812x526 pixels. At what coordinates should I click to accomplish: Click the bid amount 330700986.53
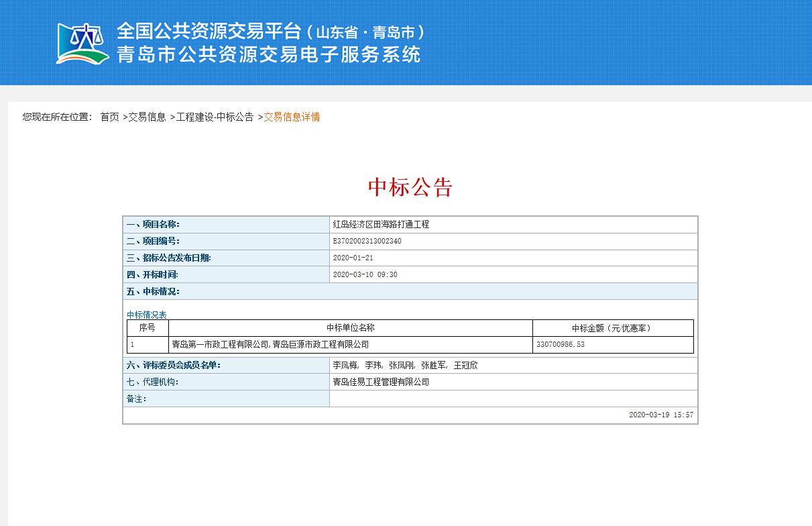click(x=561, y=345)
